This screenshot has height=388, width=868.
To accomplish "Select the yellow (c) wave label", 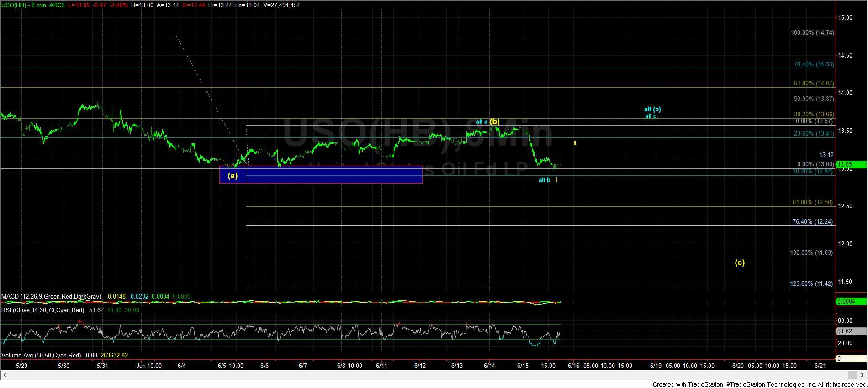I will 740,262.
